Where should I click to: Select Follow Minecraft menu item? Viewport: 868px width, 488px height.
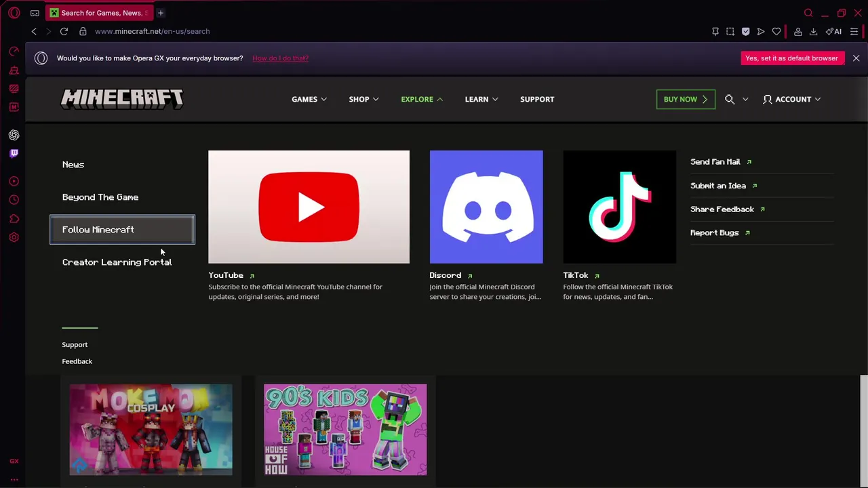point(122,230)
